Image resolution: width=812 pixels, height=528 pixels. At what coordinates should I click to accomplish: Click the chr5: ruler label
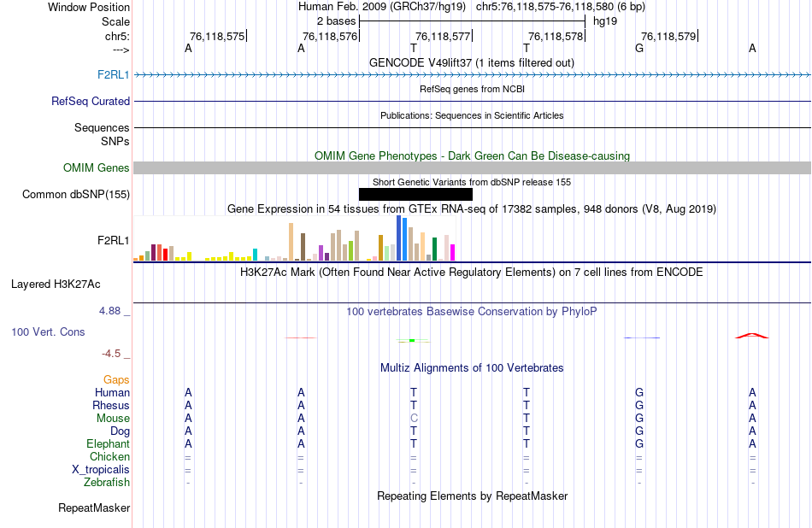pyautogui.click(x=118, y=37)
